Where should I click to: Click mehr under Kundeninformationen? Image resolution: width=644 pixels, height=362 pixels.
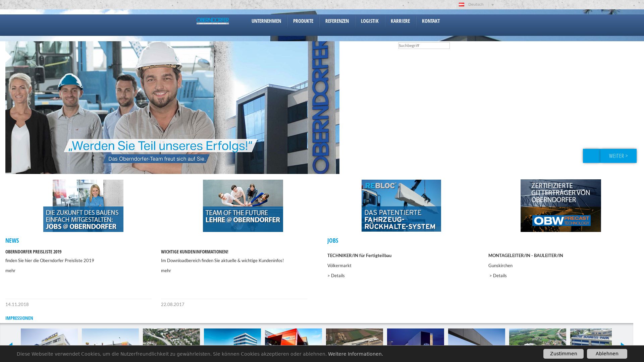(166, 270)
